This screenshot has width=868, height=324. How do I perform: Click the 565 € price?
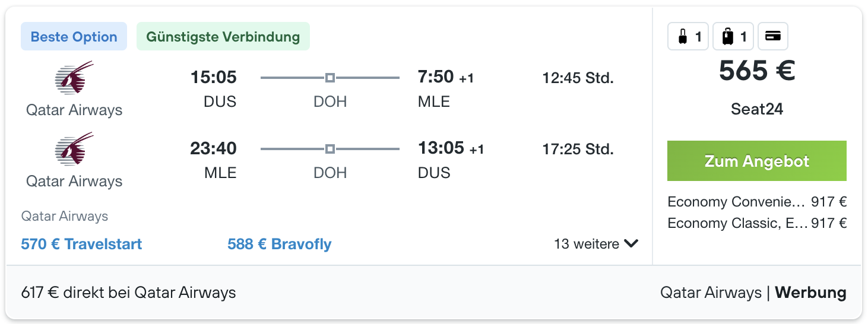click(x=757, y=71)
